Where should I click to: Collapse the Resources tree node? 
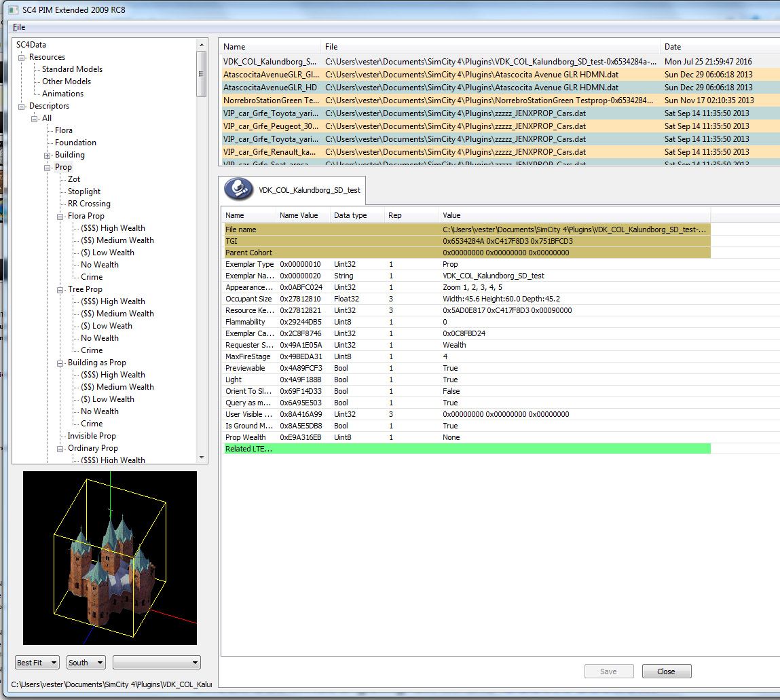tap(22, 58)
